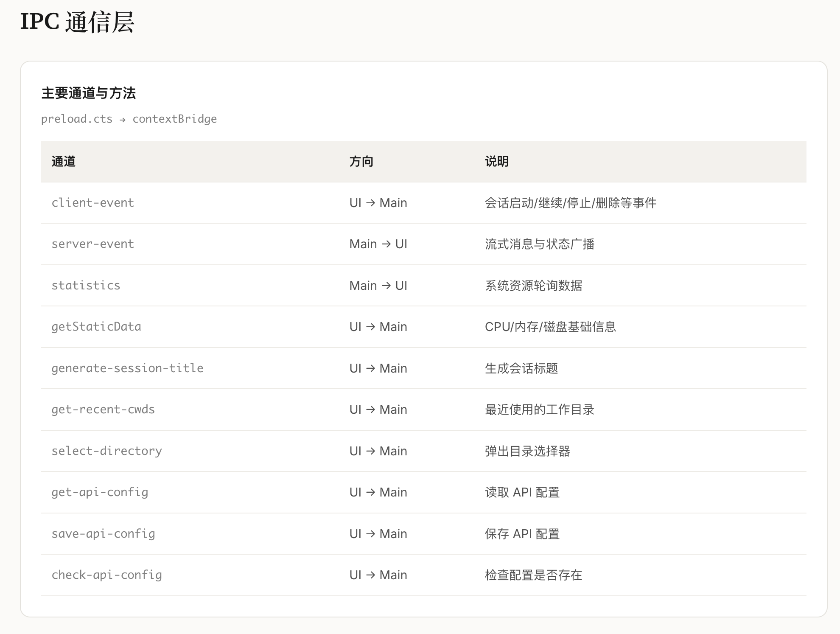Select the client-event channel cell
Screen dimensions: 840x634
click(x=92, y=203)
